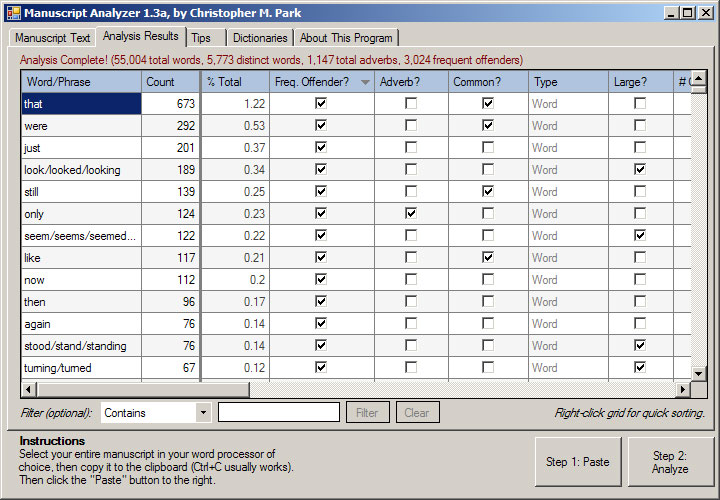Open the Tips tab

[x=206, y=38]
